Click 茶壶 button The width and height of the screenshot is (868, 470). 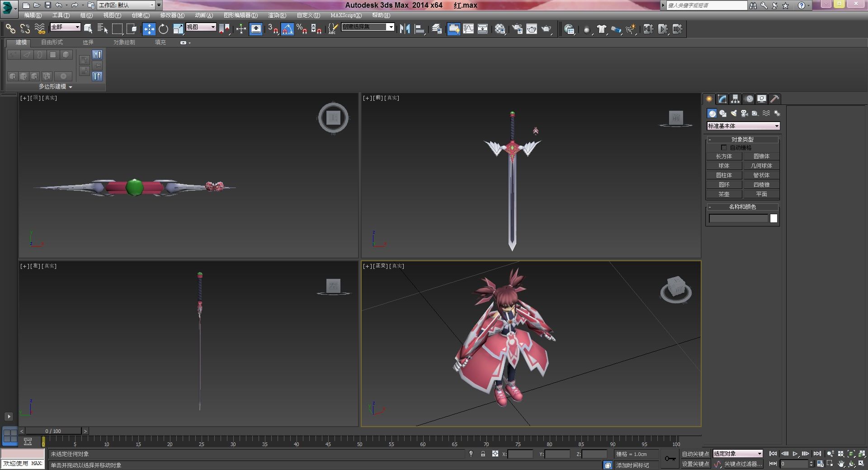(724, 194)
